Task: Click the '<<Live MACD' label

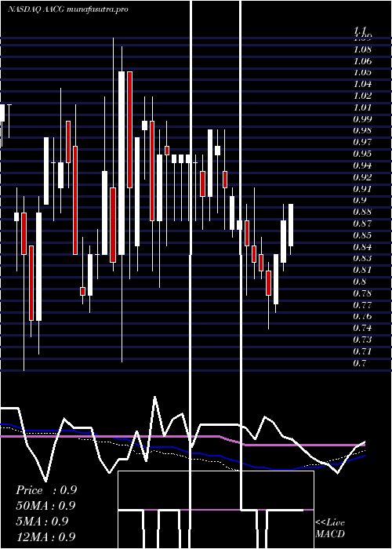Action: click(x=330, y=529)
